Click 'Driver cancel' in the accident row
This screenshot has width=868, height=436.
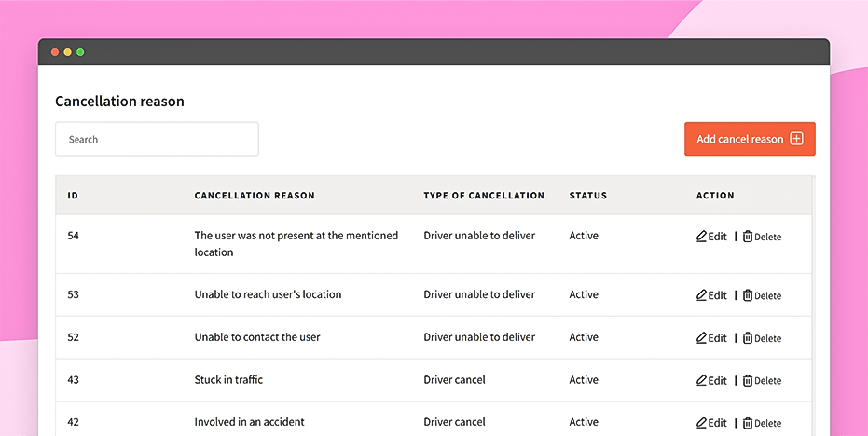(454, 422)
